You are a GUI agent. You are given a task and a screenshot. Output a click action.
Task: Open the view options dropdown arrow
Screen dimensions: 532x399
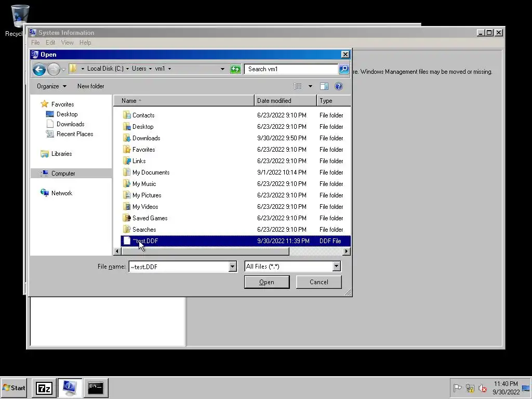[x=310, y=86]
